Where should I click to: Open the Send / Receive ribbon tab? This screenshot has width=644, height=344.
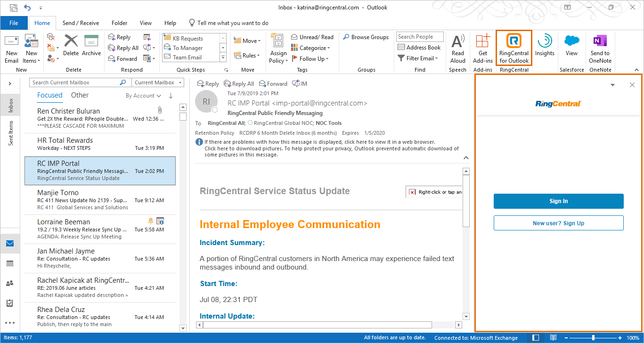[81, 23]
